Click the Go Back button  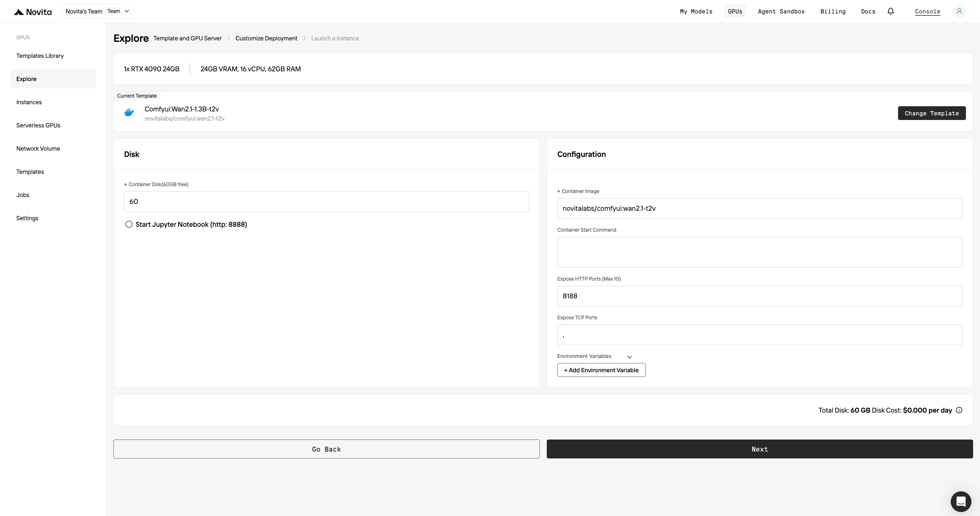326,449
